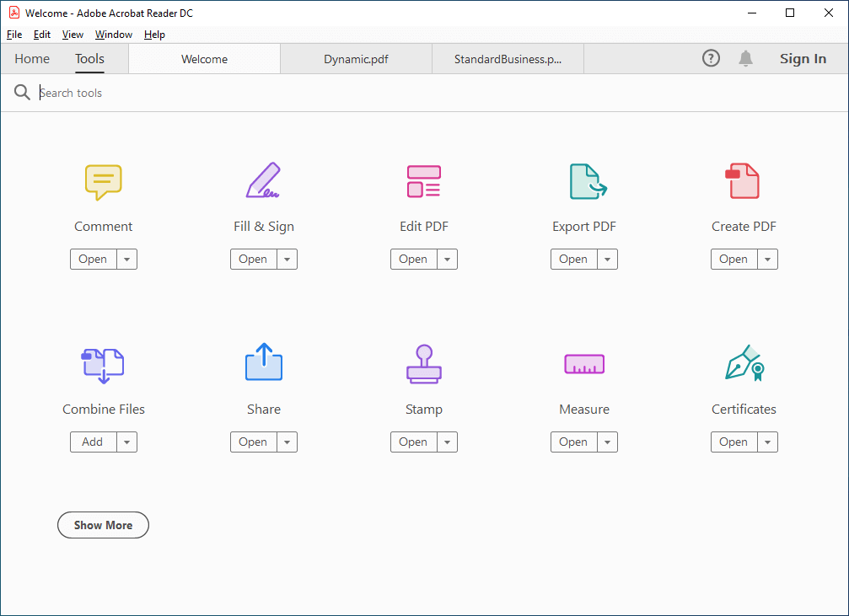Click the Show More button

tap(103, 525)
